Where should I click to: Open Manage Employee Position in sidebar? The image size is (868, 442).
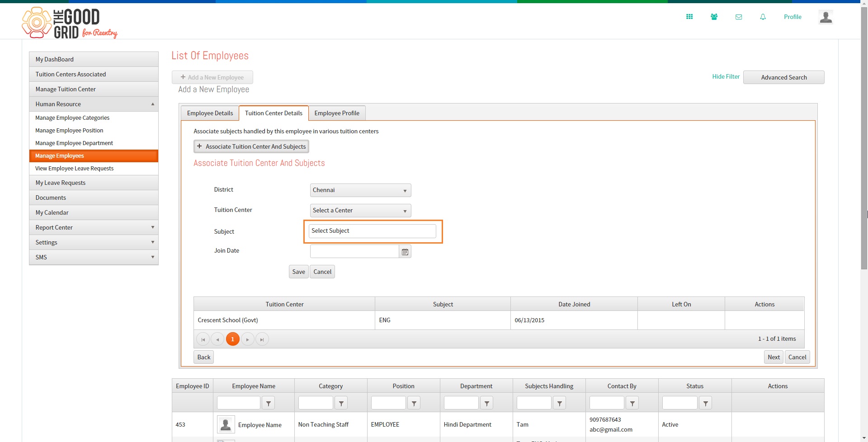click(x=69, y=130)
